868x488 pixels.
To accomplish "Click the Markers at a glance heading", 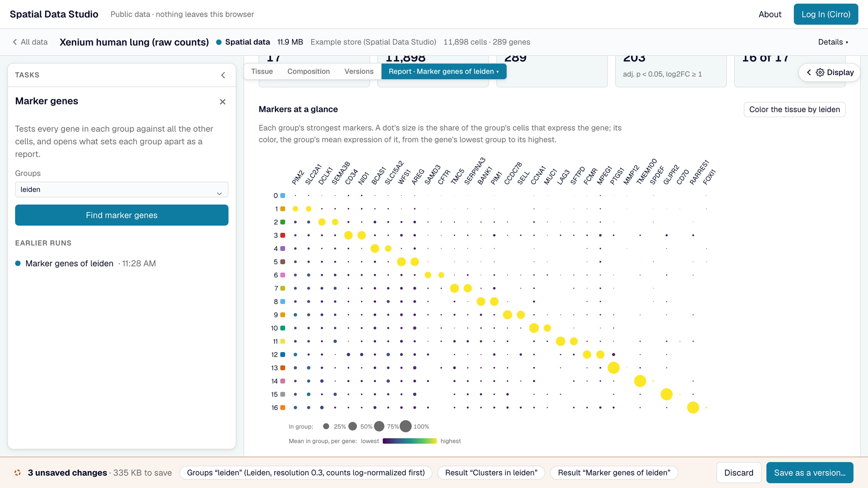I will (298, 109).
